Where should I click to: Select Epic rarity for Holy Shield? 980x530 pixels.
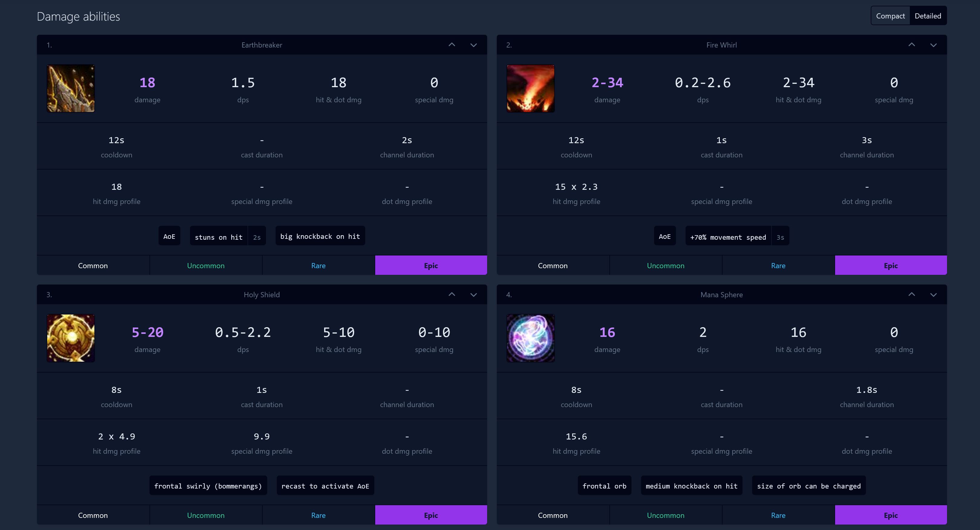point(431,515)
